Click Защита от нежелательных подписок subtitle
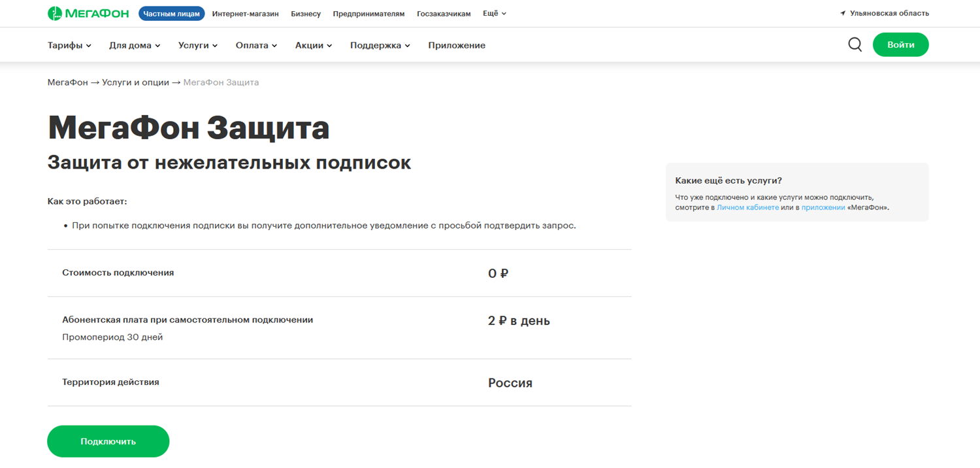The image size is (980, 468). coord(229,162)
